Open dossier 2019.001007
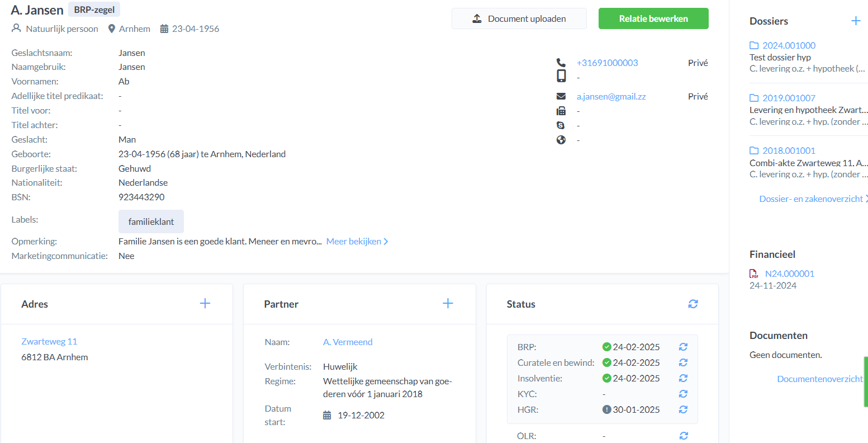The image size is (868, 443). coord(789,98)
